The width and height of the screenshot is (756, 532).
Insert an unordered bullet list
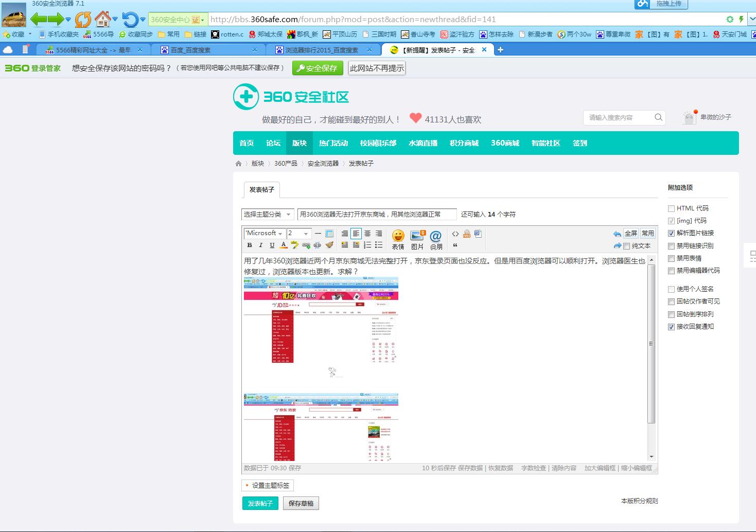click(379, 245)
